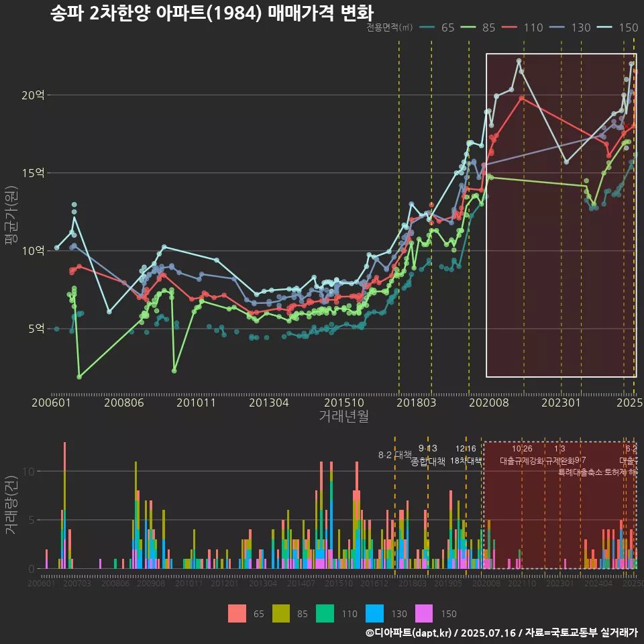Click the '10억' label on the price axis
This screenshot has width=644, height=644.
coord(33,250)
